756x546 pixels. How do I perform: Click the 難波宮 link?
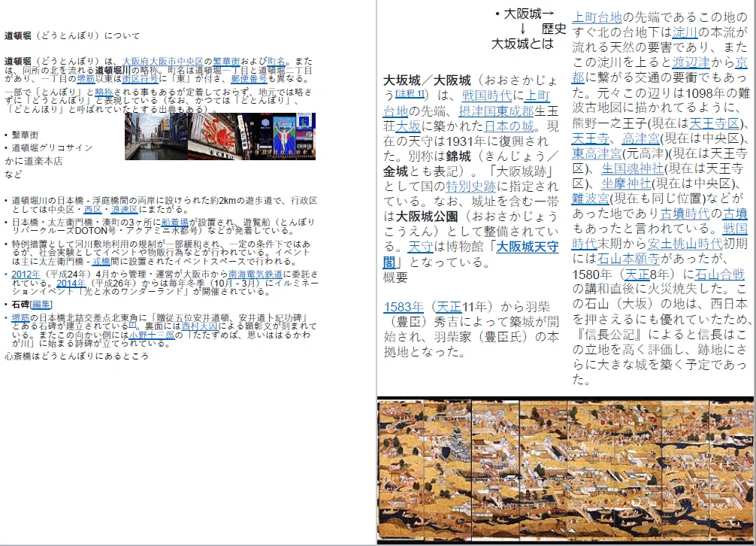coord(591,199)
